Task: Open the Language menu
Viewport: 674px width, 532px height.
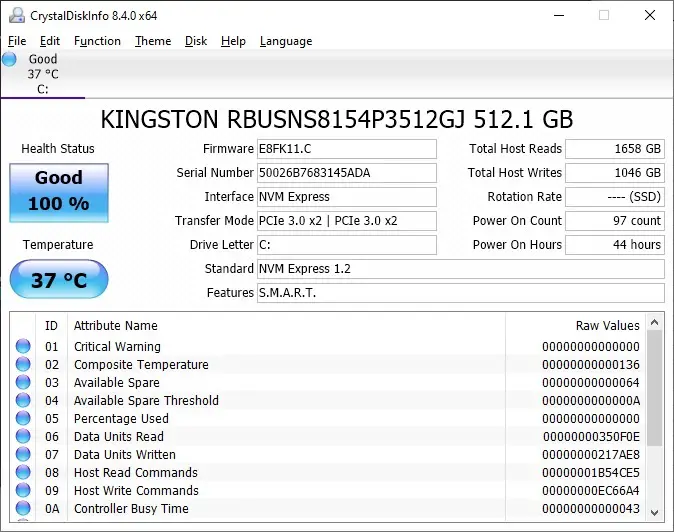Action: point(286,41)
